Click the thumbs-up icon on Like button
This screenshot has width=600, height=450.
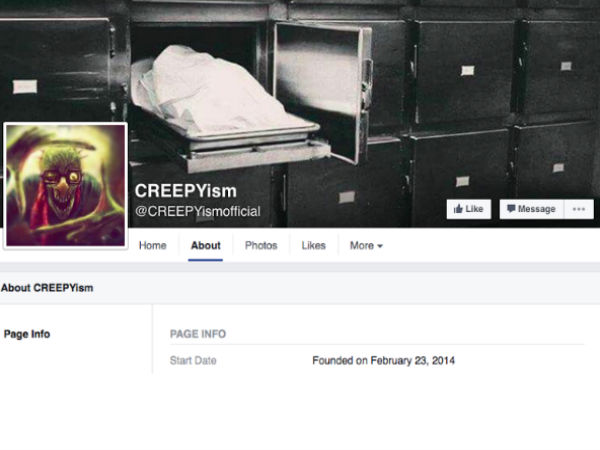point(458,209)
